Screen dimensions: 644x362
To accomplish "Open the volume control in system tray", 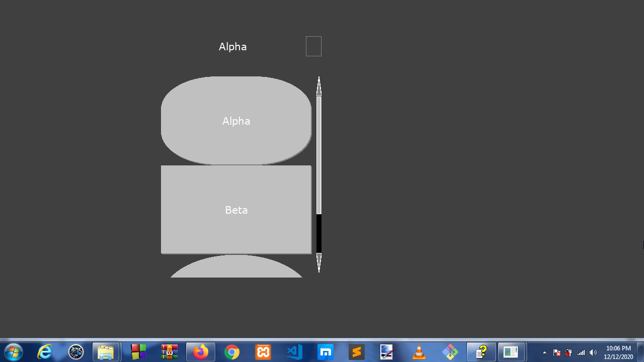I will point(593,352).
